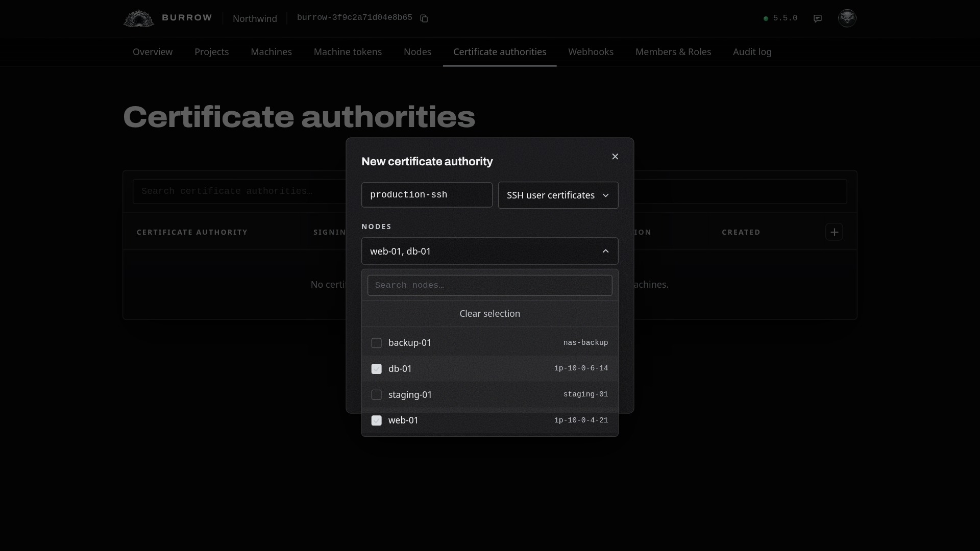Click the burrow-3f9c2a71d04e8b65 ID text

pyautogui.click(x=354, y=18)
